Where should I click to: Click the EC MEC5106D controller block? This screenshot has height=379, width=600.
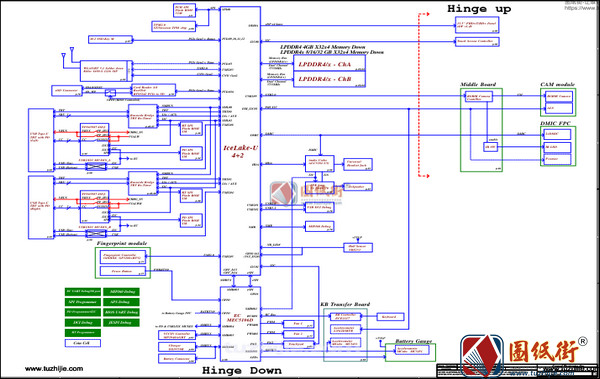click(240, 324)
